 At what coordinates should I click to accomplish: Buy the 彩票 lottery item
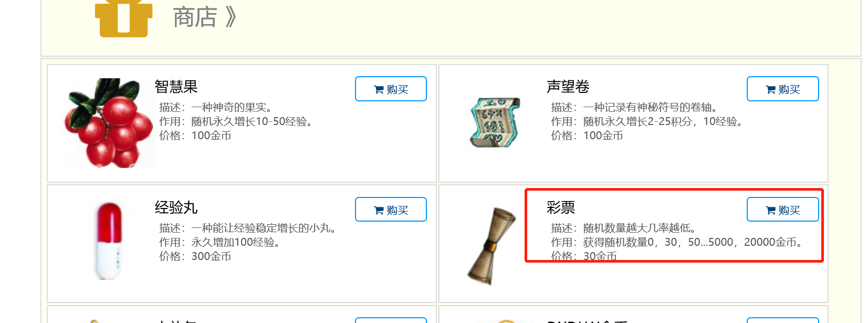[782, 210]
